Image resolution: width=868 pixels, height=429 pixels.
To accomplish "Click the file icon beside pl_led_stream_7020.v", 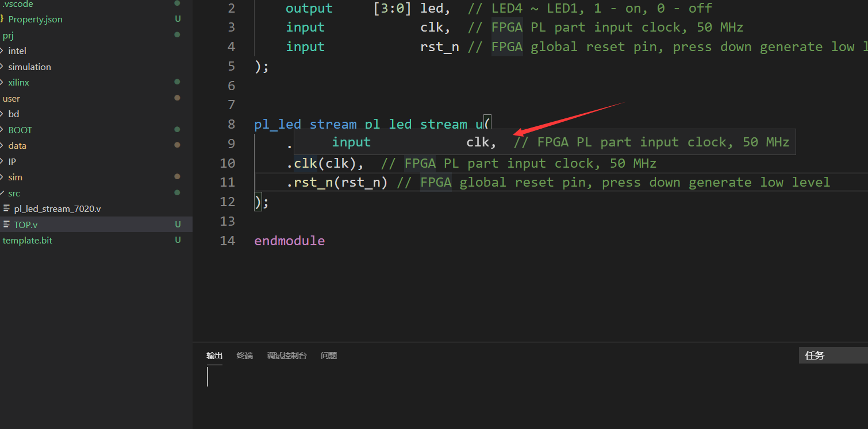I will 6,208.
